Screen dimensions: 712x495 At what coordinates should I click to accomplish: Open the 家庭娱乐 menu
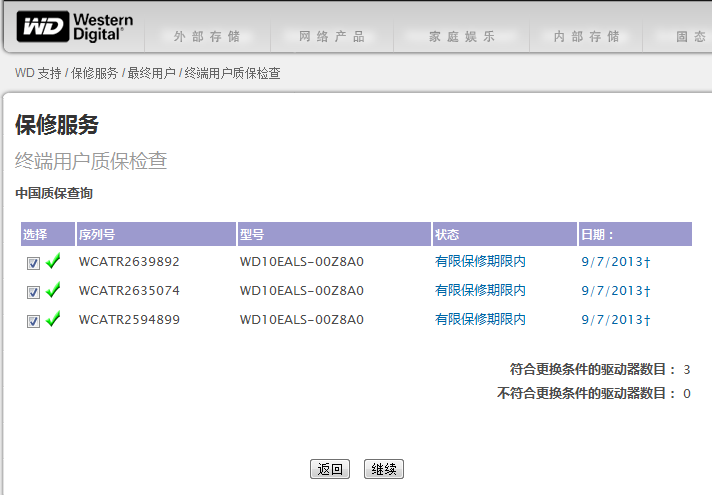461,36
